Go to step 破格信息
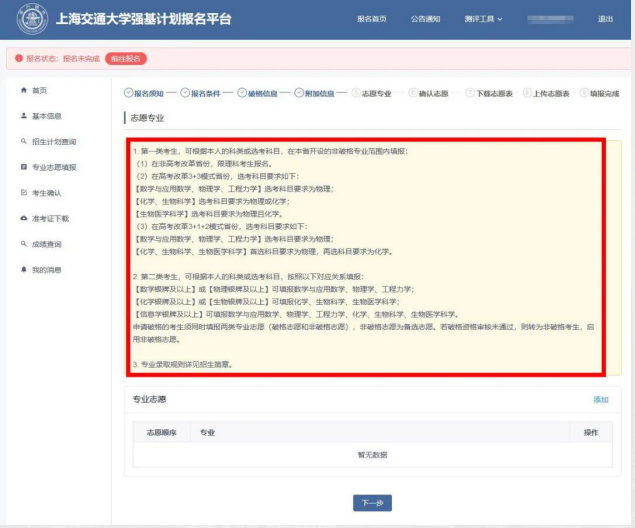The height and width of the screenshot is (528, 635). click(x=258, y=94)
